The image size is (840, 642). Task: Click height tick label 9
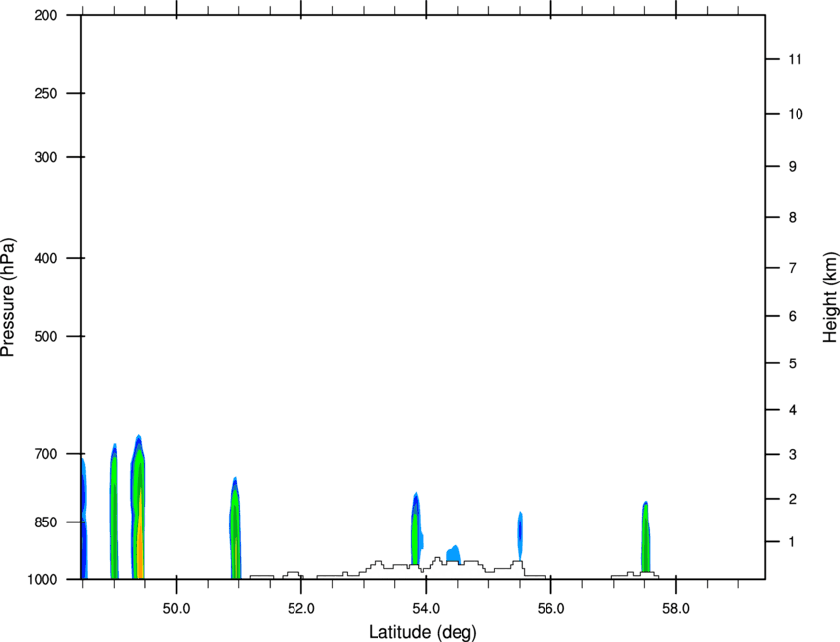(x=793, y=167)
